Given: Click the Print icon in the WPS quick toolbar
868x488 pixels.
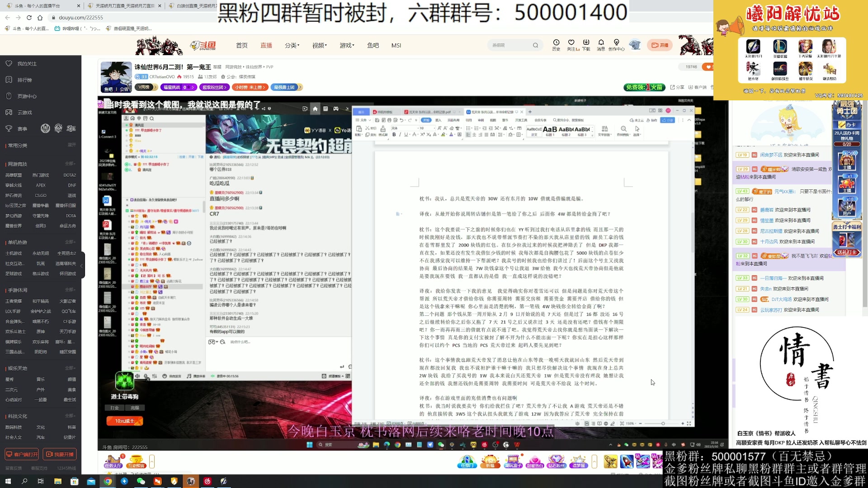Looking at the screenshot, I should (x=390, y=120).
